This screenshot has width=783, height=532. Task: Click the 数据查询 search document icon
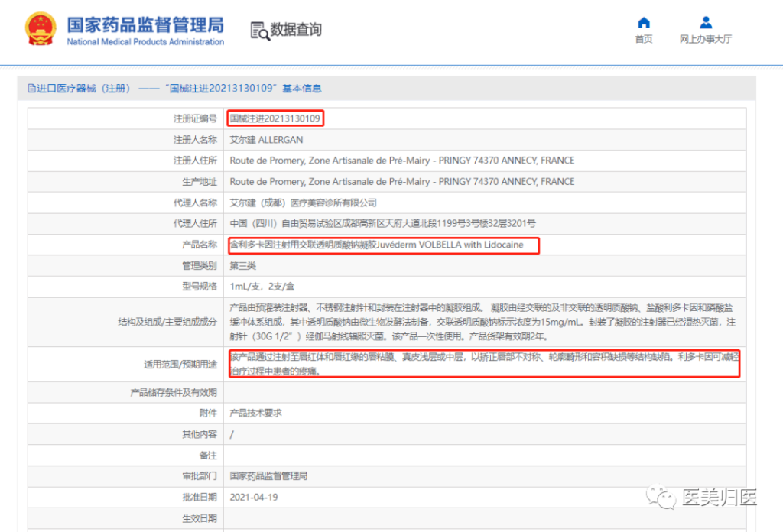(x=260, y=31)
